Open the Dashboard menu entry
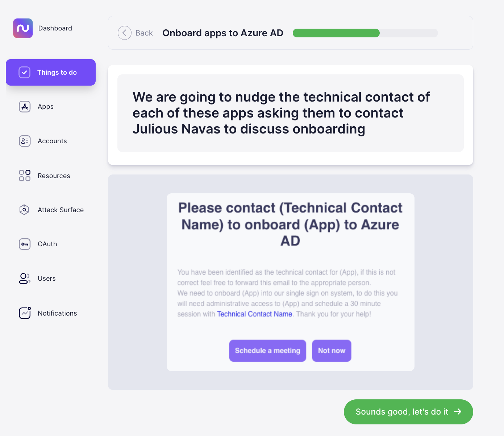 [x=55, y=28]
